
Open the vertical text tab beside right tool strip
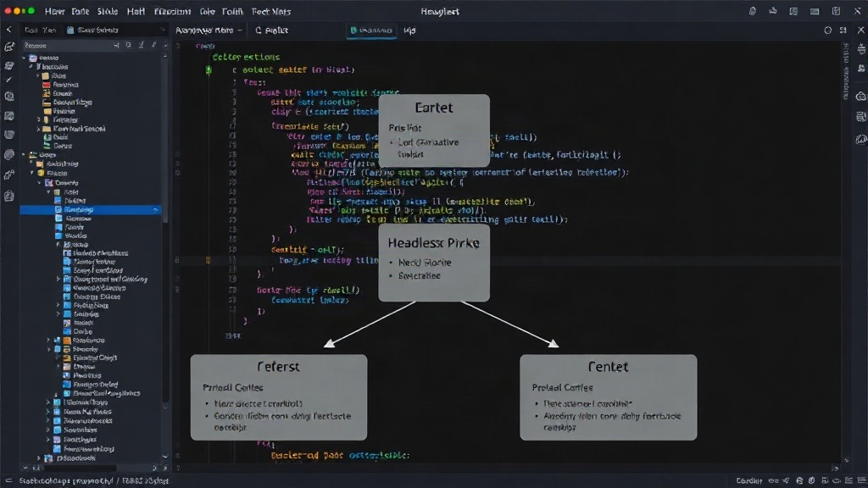(x=846, y=72)
